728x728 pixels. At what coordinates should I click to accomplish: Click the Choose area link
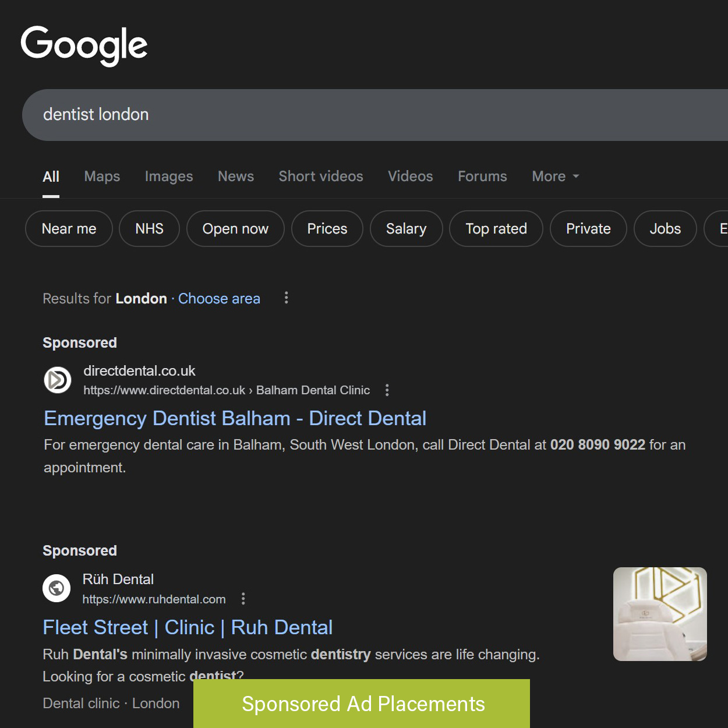click(x=219, y=299)
